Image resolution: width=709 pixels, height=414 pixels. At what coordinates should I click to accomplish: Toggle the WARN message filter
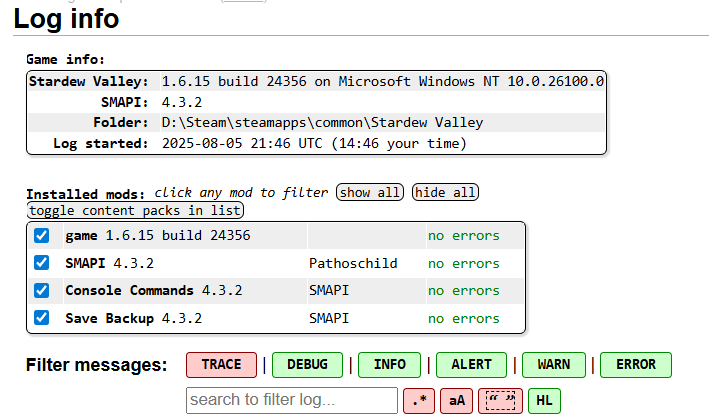pyautogui.click(x=554, y=365)
